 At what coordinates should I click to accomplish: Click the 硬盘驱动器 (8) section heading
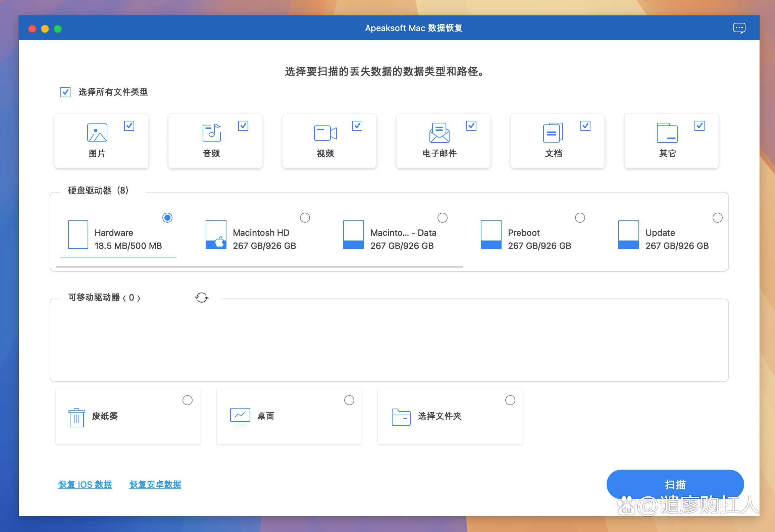coord(98,191)
